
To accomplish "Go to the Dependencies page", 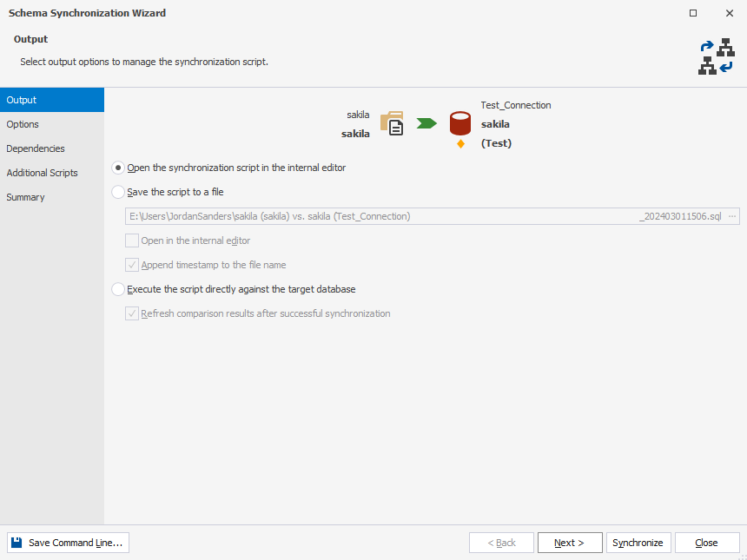I will click(x=52, y=148).
